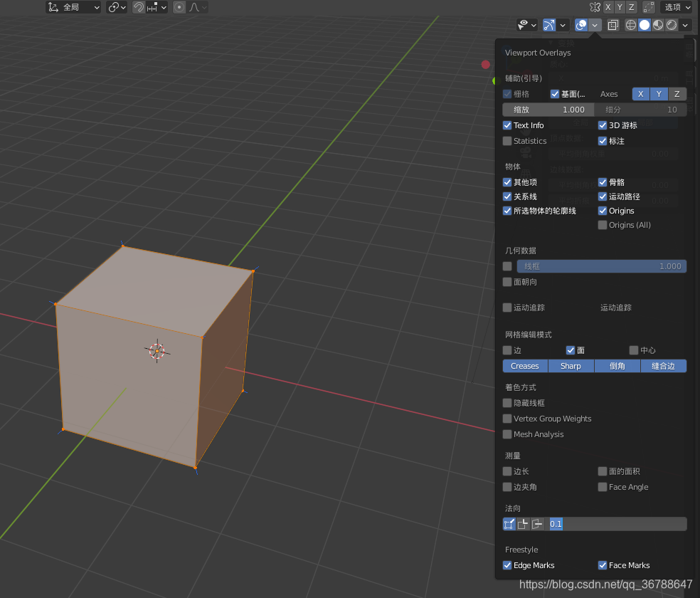Open proportional falloff curve menu
The height and width of the screenshot is (598, 700).
(x=198, y=7)
